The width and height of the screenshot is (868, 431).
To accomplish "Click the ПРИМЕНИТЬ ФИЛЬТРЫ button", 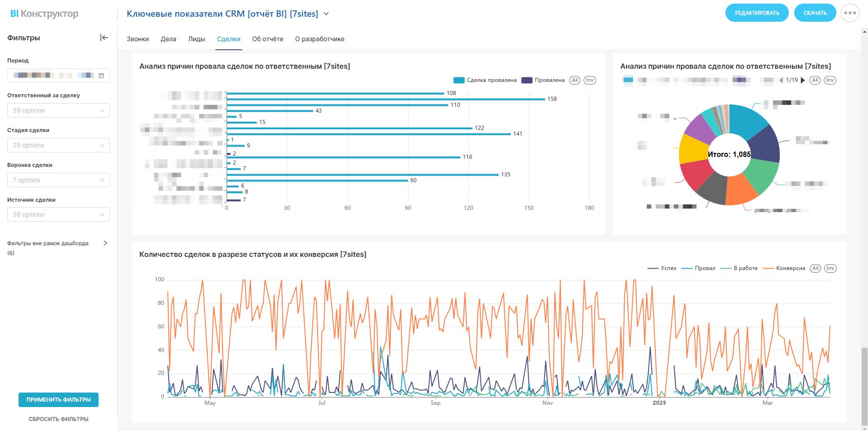I will [x=58, y=400].
